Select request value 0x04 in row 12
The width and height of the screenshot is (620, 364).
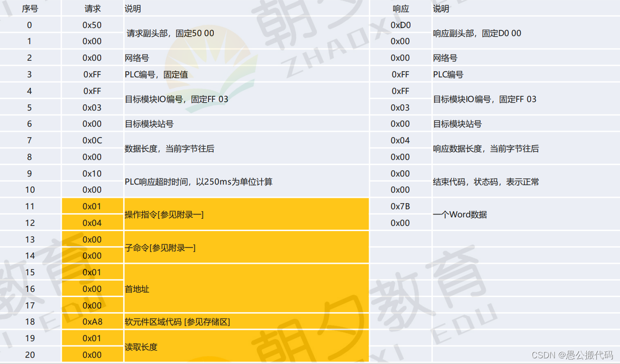click(x=92, y=223)
